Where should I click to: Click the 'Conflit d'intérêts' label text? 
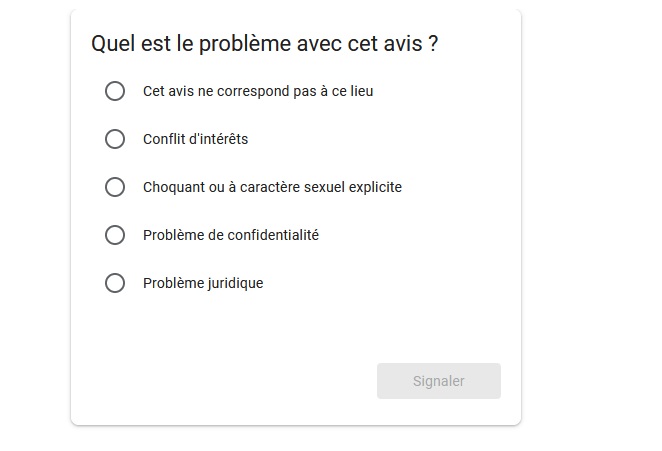[195, 139]
